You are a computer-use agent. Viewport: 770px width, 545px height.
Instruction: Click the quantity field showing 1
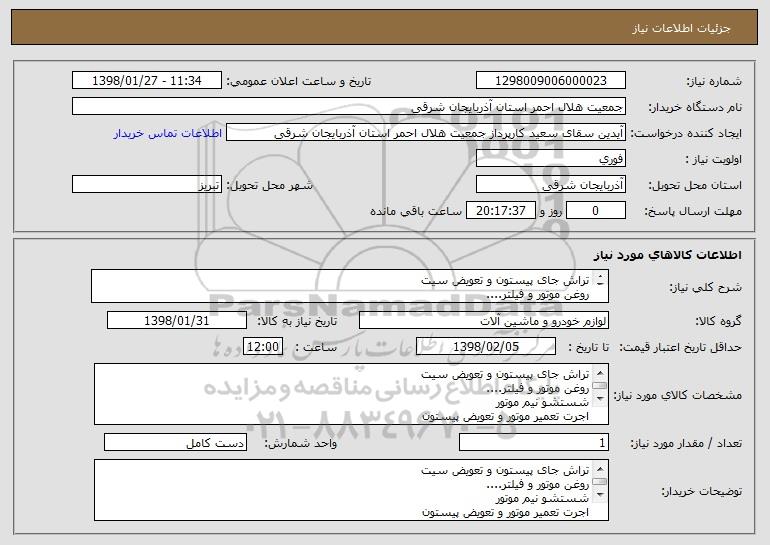[x=534, y=442]
